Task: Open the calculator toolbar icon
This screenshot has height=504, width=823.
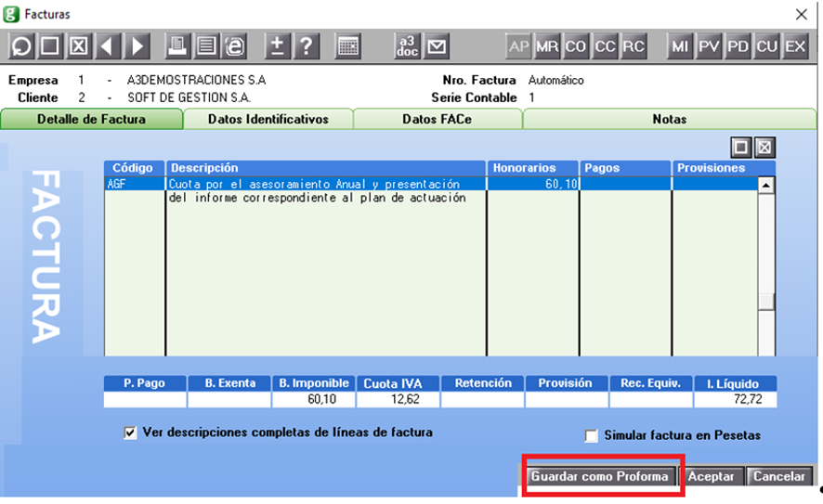Action: click(x=347, y=46)
